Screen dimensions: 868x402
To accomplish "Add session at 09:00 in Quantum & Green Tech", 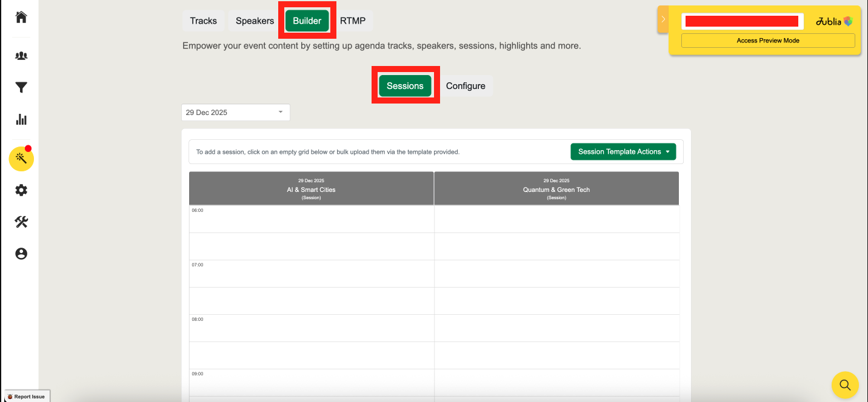I will coord(557,383).
